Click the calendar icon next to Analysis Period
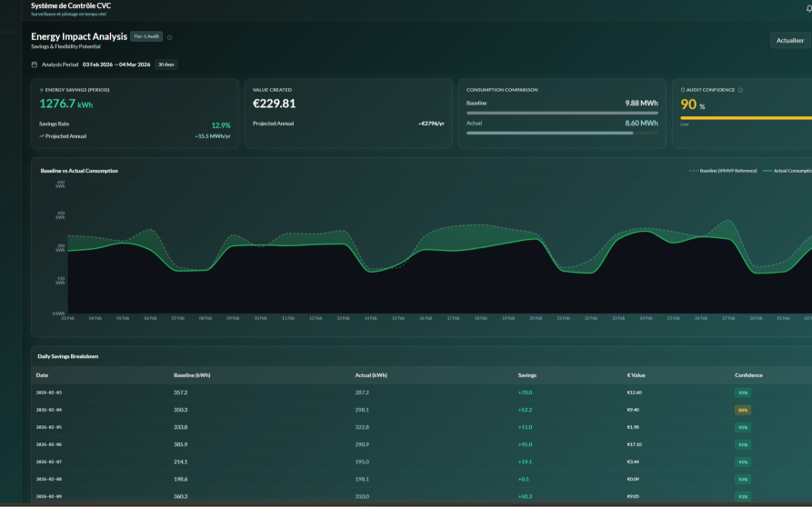 tap(35, 65)
